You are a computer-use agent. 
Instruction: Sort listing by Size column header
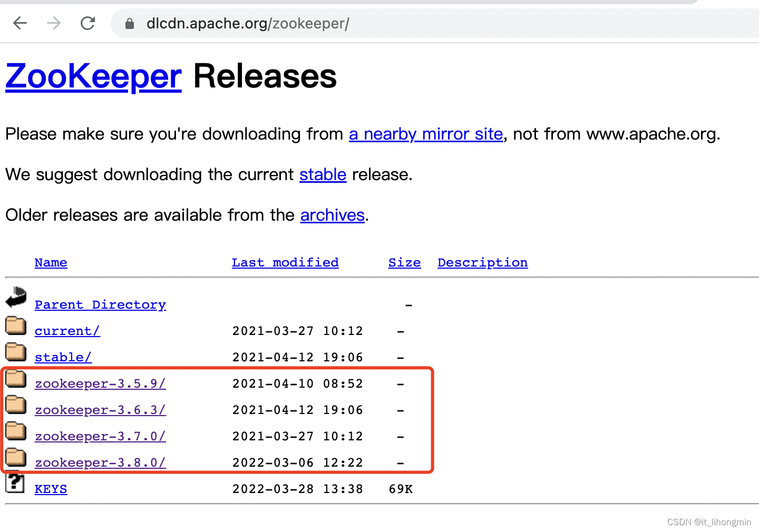(x=404, y=262)
